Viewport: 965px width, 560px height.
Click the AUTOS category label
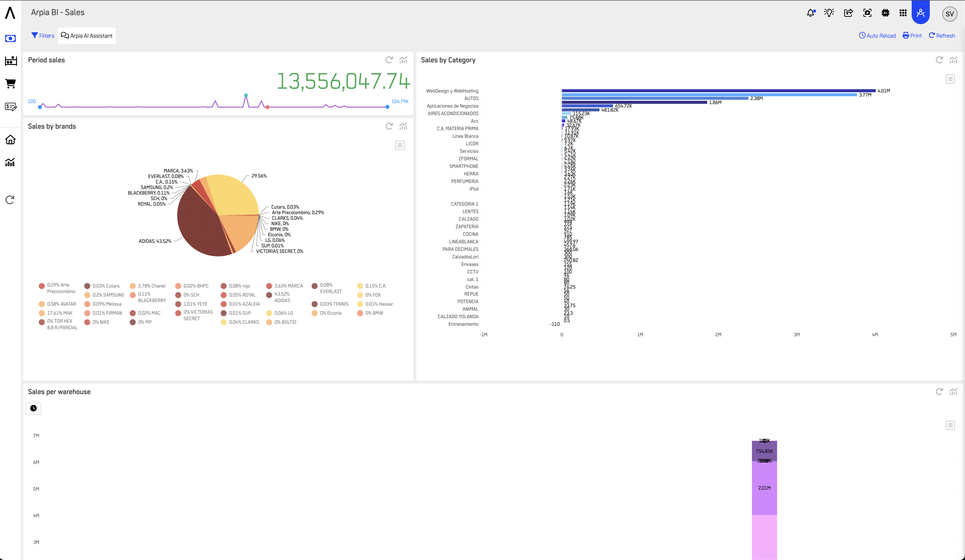tap(471, 98)
